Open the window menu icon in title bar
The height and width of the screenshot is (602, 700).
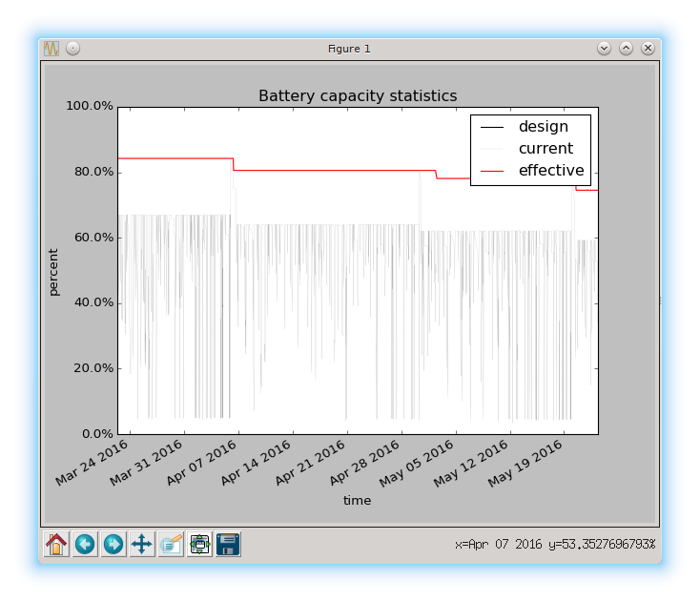[51, 48]
